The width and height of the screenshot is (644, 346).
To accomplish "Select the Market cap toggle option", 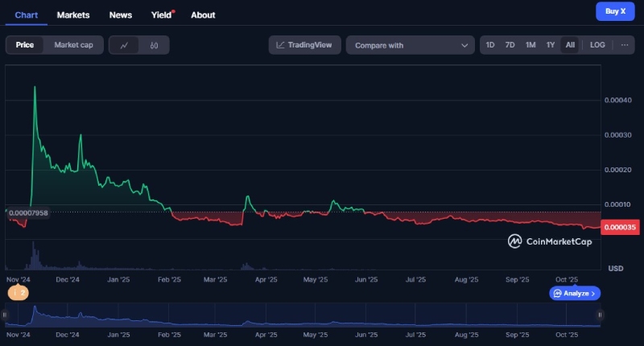I will (x=73, y=45).
